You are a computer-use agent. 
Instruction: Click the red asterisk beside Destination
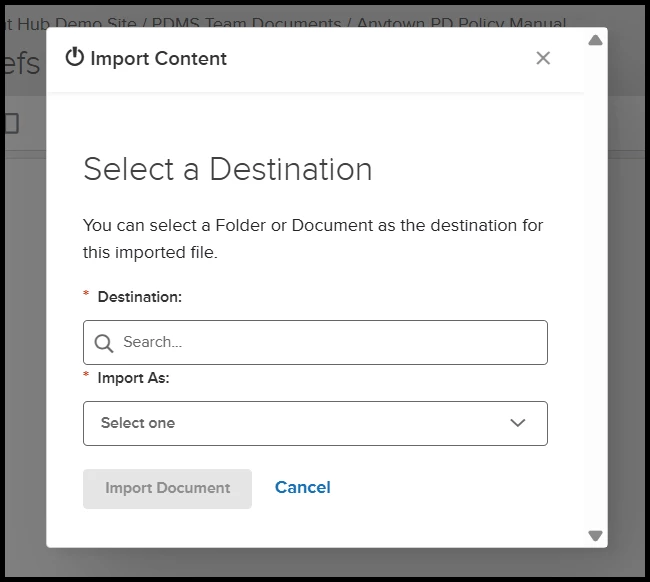click(x=86, y=296)
